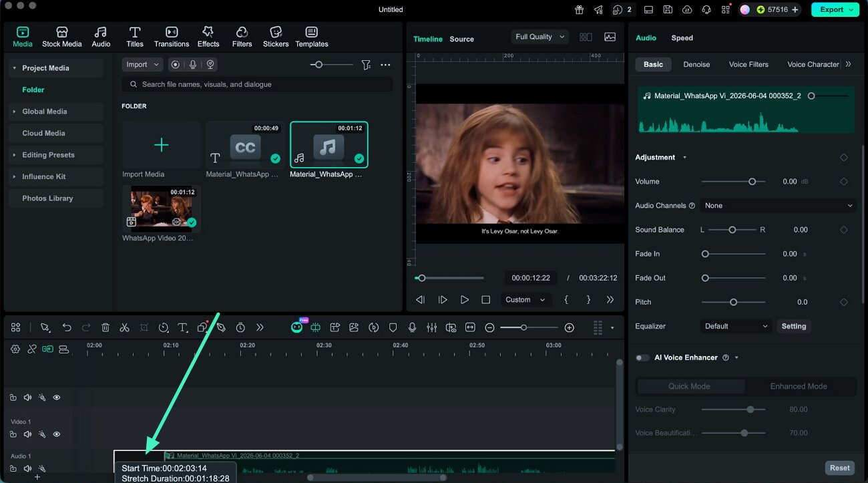The height and width of the screenshot is (483, 868).
Task: Zoom in the timeline with plus icon
Action: point(569,327)
